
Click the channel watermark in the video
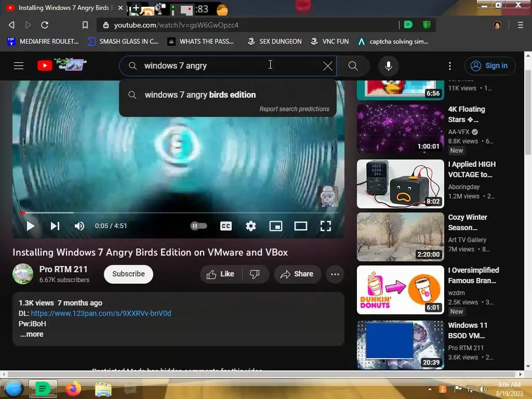[327, 196]
